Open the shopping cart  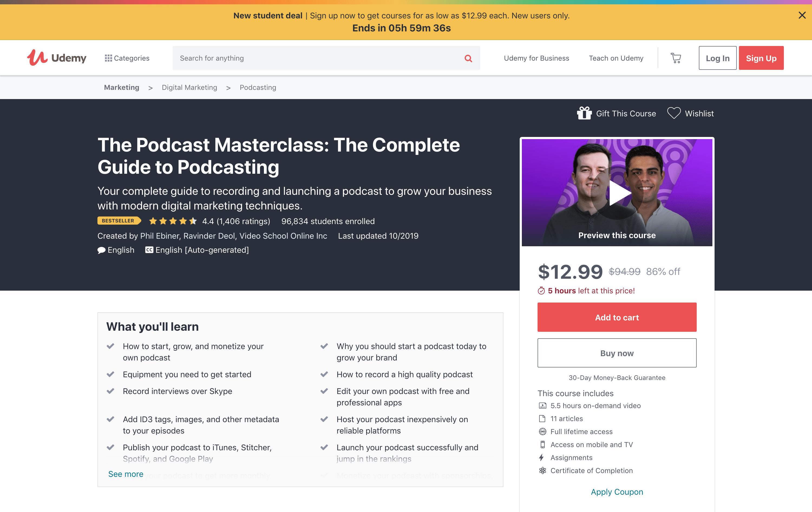(x=675, y=58)
